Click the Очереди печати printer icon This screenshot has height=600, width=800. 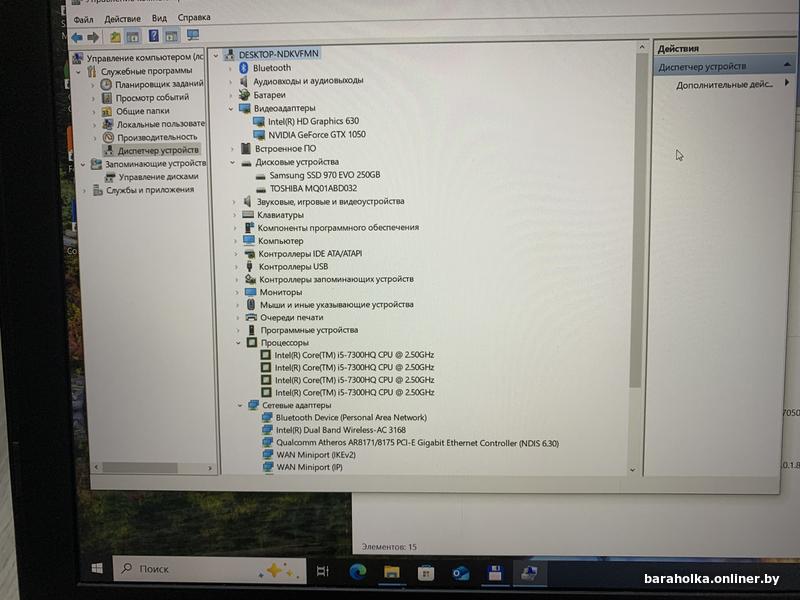(x=251, y=317)
